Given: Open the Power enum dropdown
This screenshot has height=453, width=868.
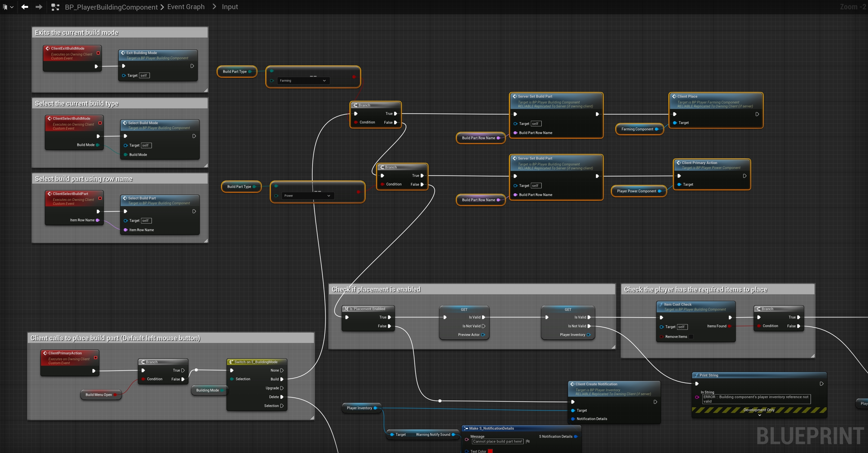Looking at the screenshot, I should pos(308,196).
